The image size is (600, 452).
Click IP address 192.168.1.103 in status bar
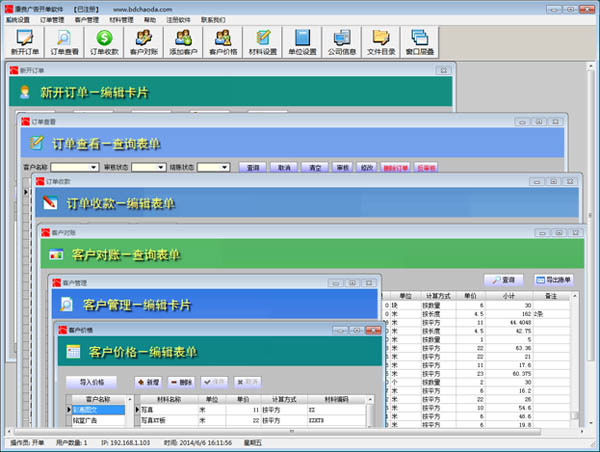[x=126, y=443]
